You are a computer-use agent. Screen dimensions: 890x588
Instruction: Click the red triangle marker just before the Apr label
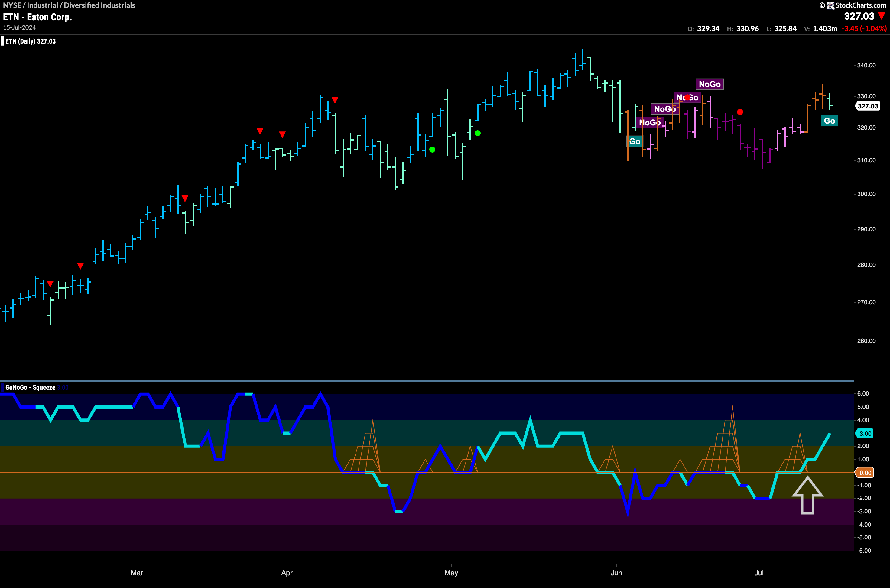pyautogui.click(x=283, y=135)
